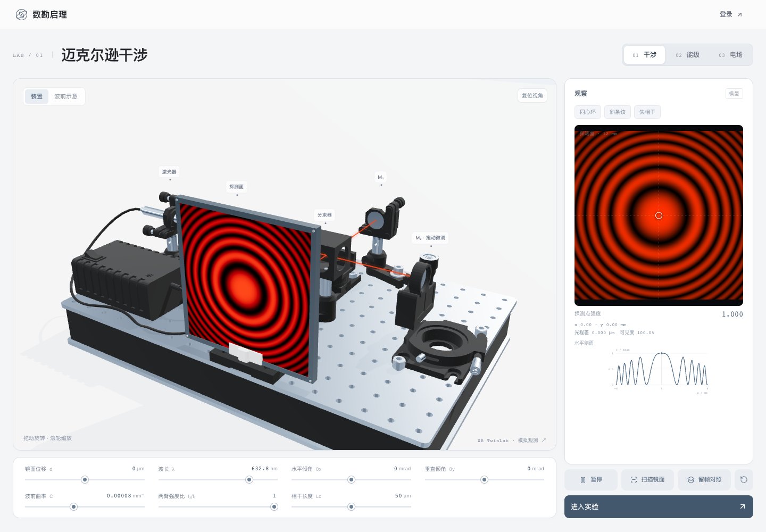This screenshot has height=532, width=766.
Task: Click the reset arrow icon beside 留帧对照
Action: click(744, 479)
